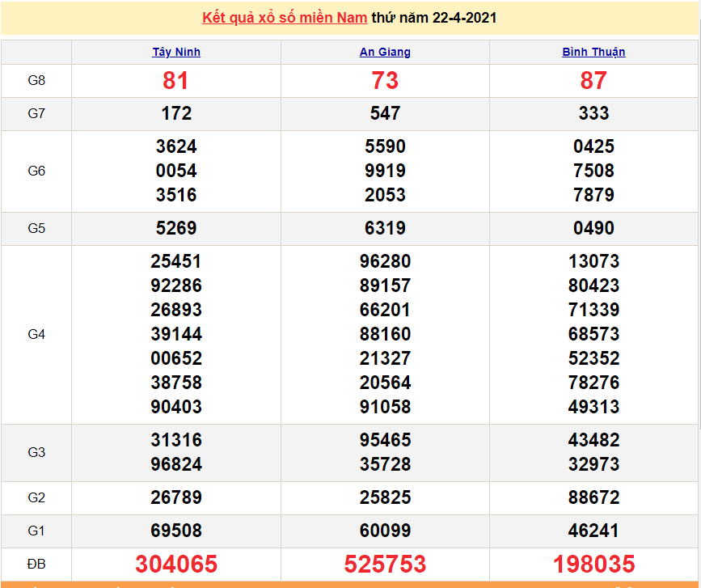Screen dimensions: 701x588
Task: Select the Tây Ninh special prize 304065
Action: pyautogui.click(x=176, y=564)
